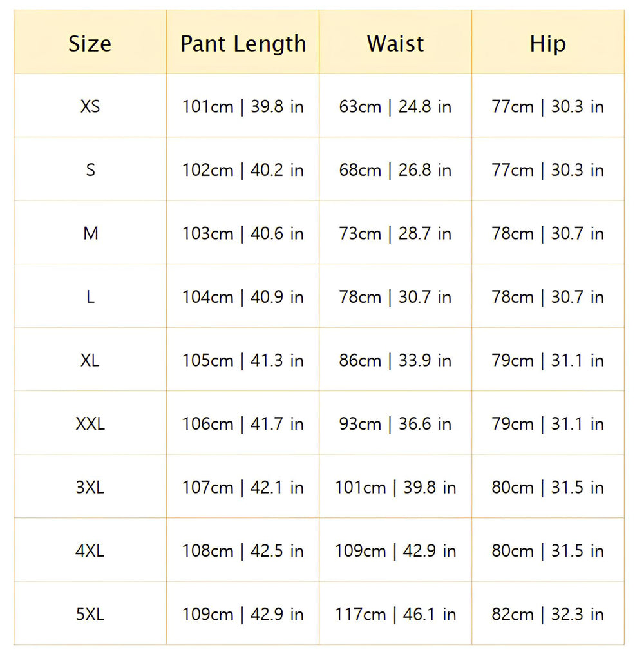The width and height of the screenshot is (644, 654).
Task: Click the 3XL size row label
Action: (x=90, y=487)
